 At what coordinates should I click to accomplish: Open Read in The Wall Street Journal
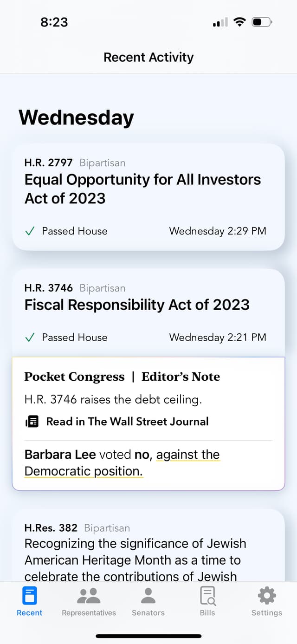tap(126, 422)
